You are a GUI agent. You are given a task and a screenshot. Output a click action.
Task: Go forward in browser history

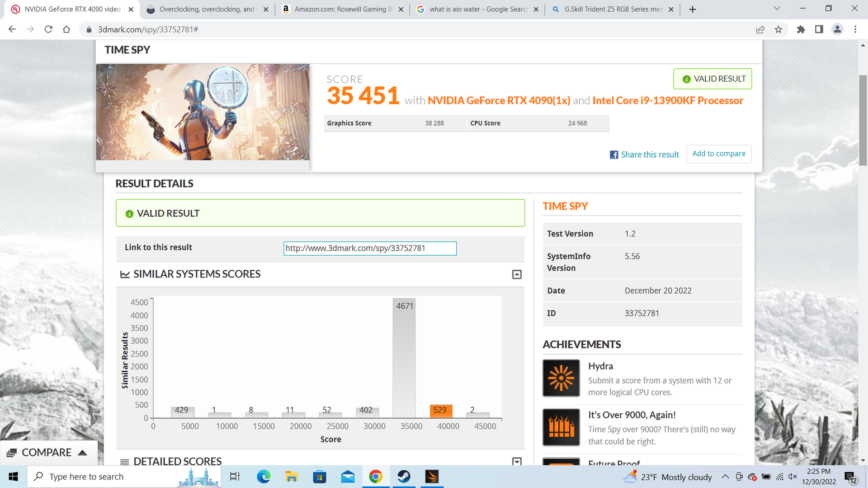coord(30,29)
